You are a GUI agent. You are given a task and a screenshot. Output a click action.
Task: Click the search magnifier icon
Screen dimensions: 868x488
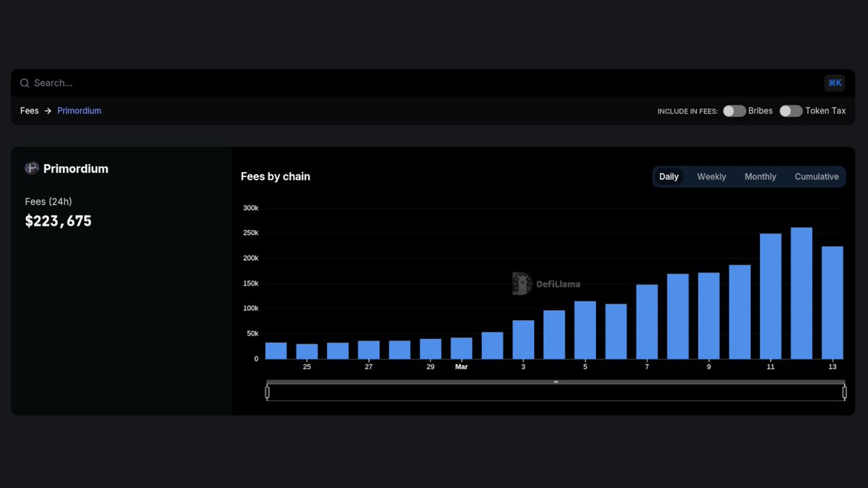click(x=25, y=83)
